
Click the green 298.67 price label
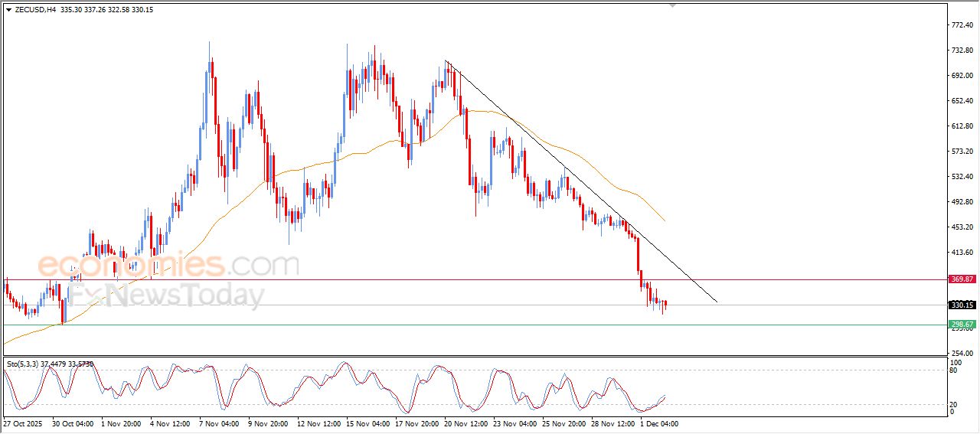coord(962,325)
